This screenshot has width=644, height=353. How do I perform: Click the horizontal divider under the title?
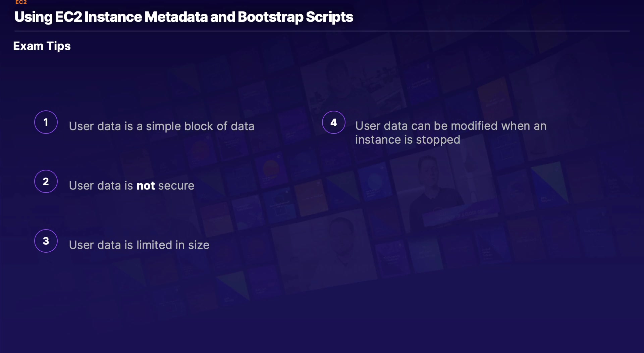click(x=322, y=31)
